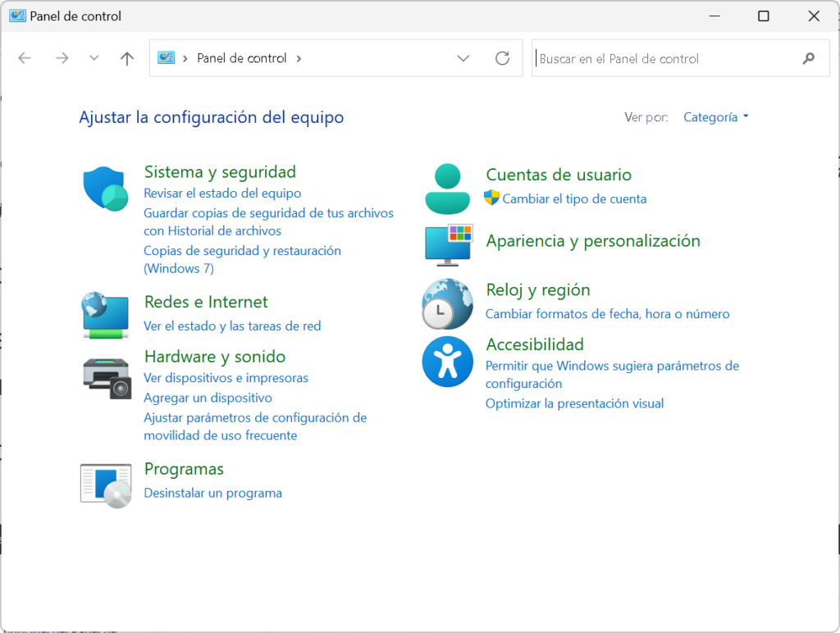Minimize the Panel de control window
The height and width of the screenshot is (633, 840).
[714, 16]
